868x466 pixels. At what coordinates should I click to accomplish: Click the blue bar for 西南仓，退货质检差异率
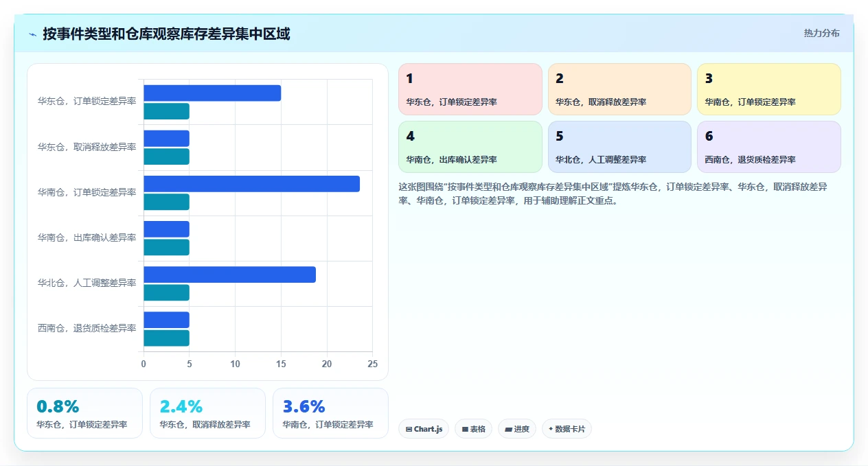click(x=166, y=320)
